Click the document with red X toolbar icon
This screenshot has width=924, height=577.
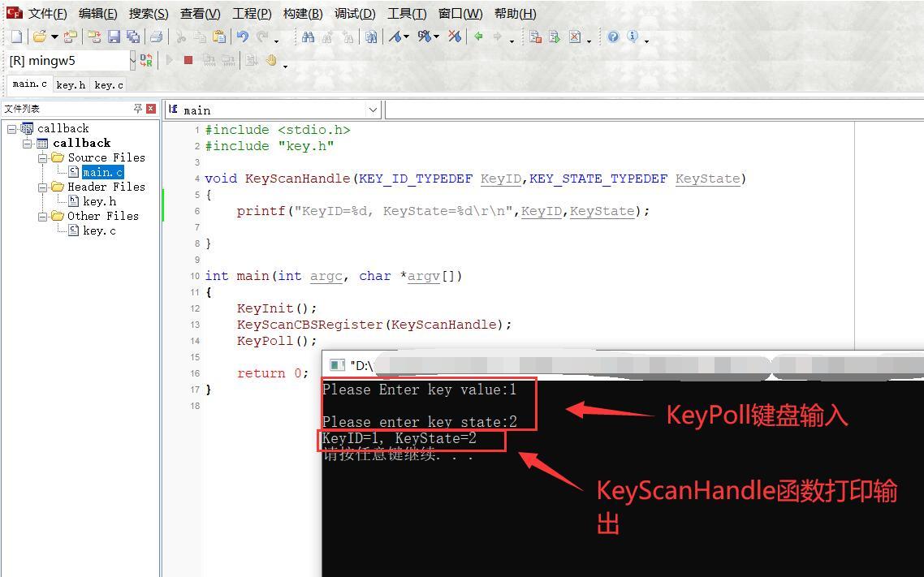(x=575, y=37)
